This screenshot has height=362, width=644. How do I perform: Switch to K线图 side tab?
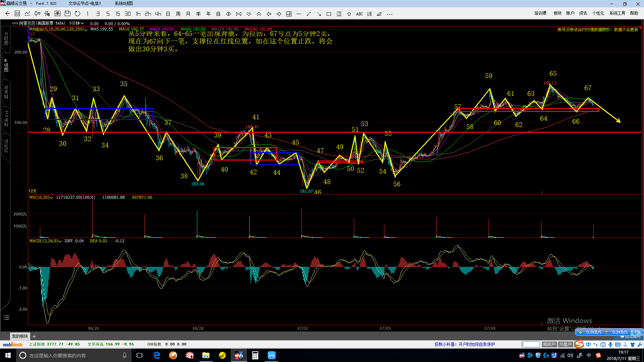(x=6, y=65)
